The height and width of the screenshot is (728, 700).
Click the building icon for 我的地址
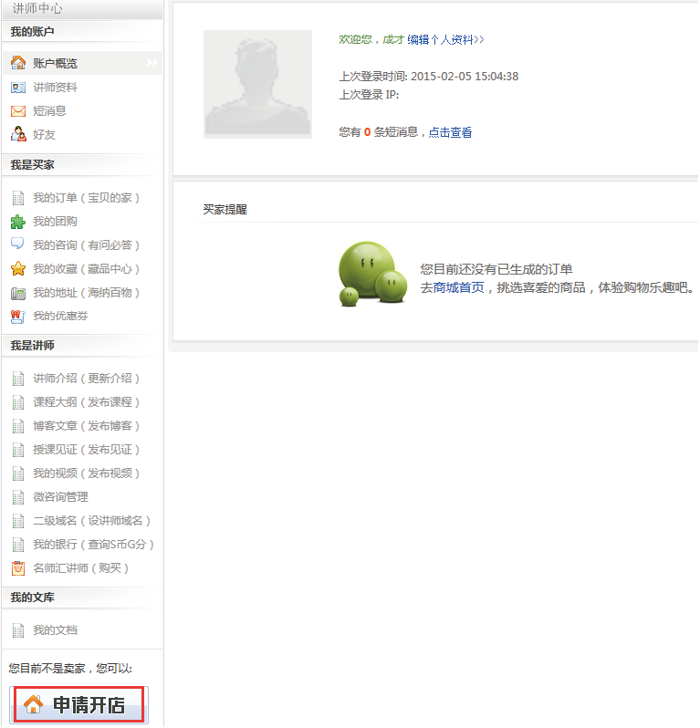(x=18, y=293)
